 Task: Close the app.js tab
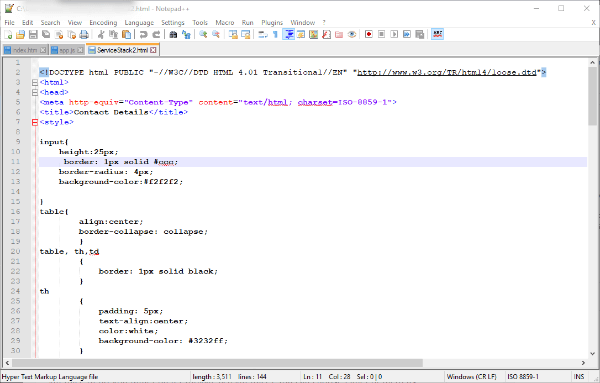pos(80,50)
